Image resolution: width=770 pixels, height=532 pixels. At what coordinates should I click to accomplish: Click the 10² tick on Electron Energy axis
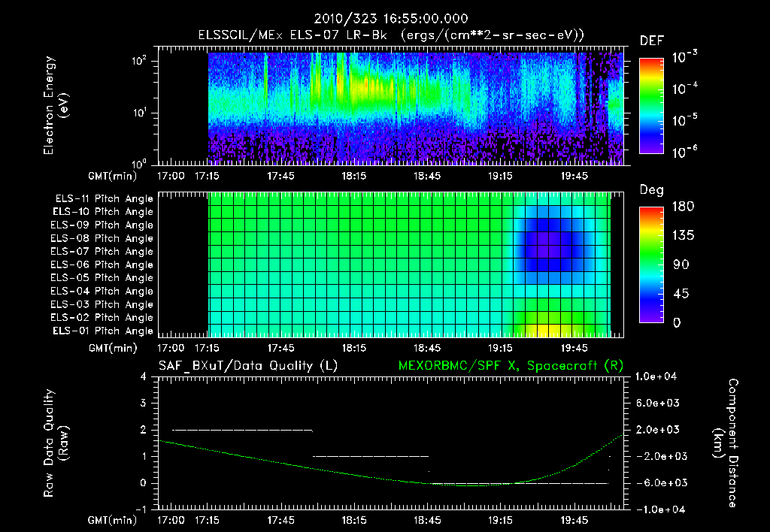(139, 61)
